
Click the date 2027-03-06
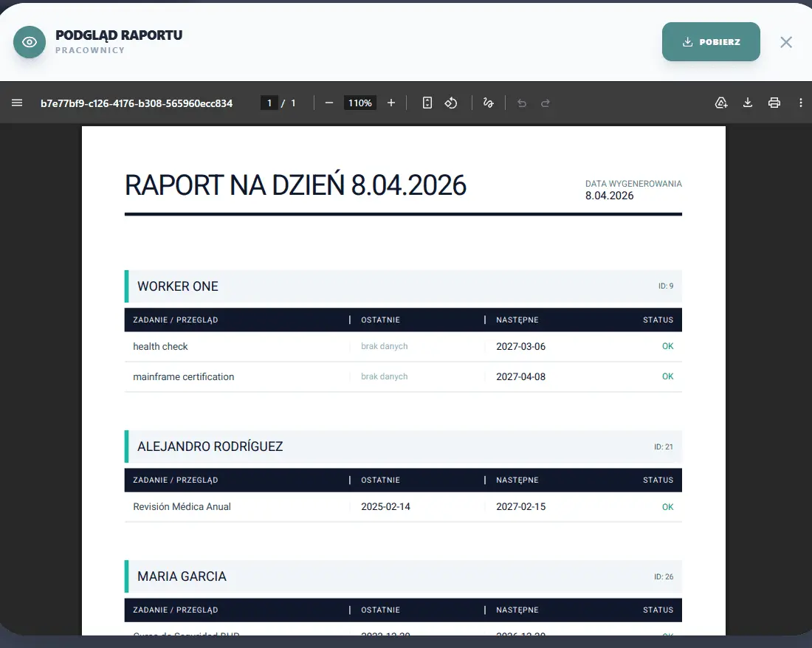click(x=521, y=346)
